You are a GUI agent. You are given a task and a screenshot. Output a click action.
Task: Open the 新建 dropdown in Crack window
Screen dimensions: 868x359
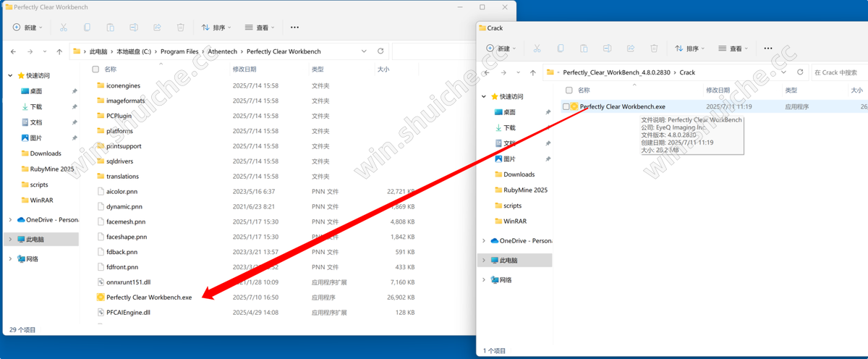click(x=501, y=48)
